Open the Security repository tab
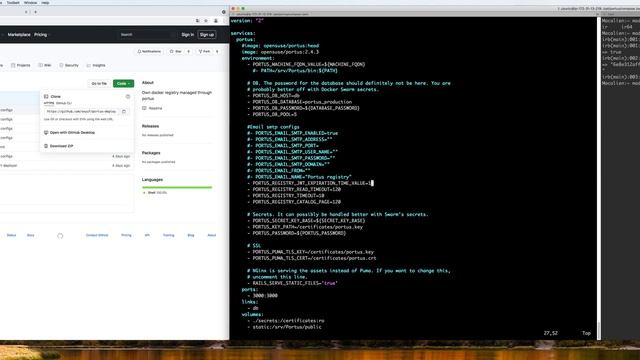 click(x=69, y=65)
